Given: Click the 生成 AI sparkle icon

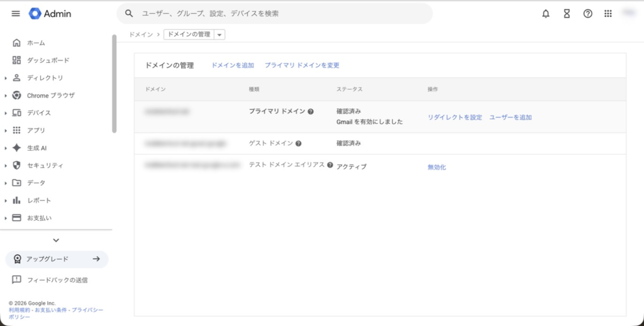Looking at the screenshot, I should click(x=16, y=148).
